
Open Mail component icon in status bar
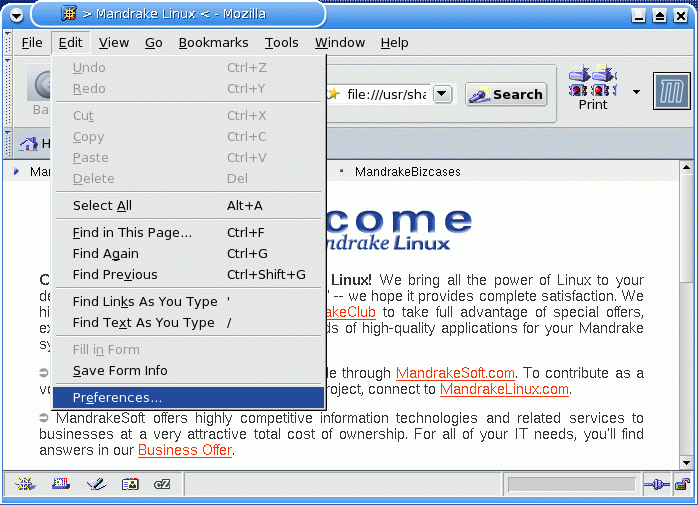tap(59, 485)
